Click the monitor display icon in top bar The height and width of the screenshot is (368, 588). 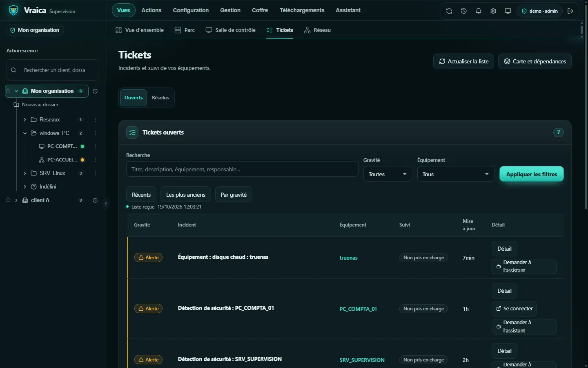[x=508, y=11]
